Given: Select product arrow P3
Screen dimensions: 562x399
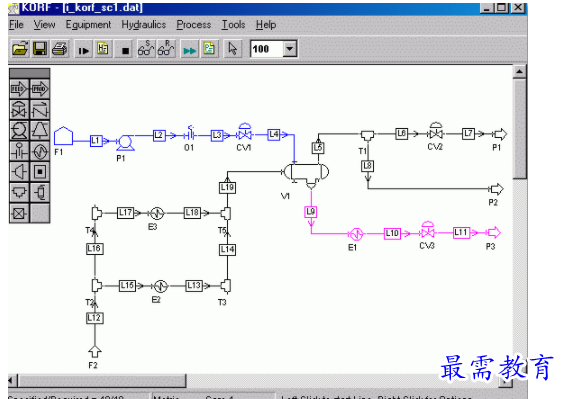Looking at the screenshot, I should [494, 233].
